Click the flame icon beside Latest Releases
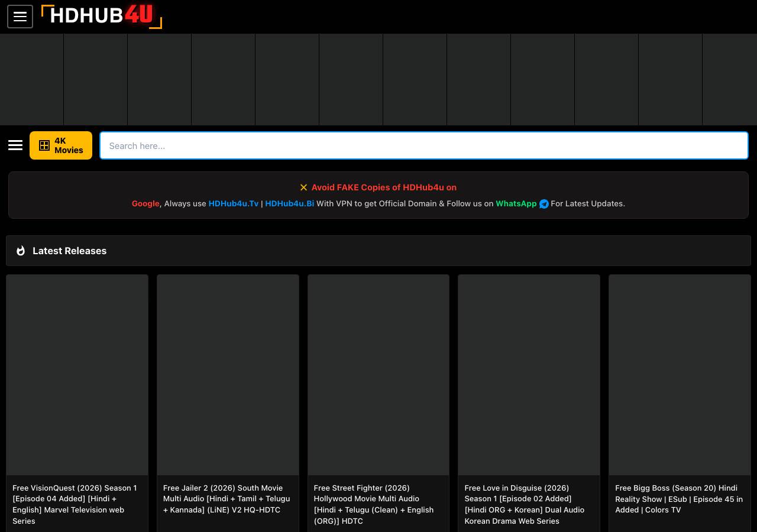Viewport: 757px width, 532px height. (21, 251)
